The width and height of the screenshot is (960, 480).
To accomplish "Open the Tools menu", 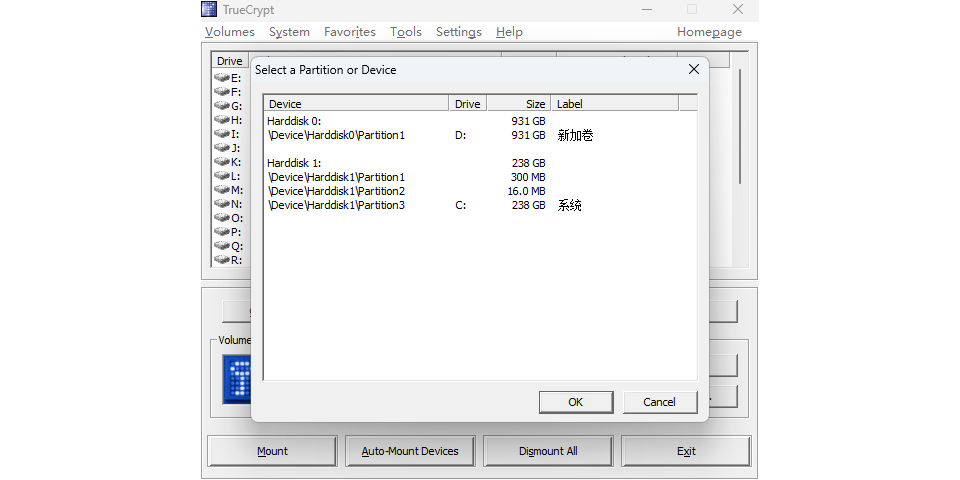I will pyautogui.click(x=406, y=32).
